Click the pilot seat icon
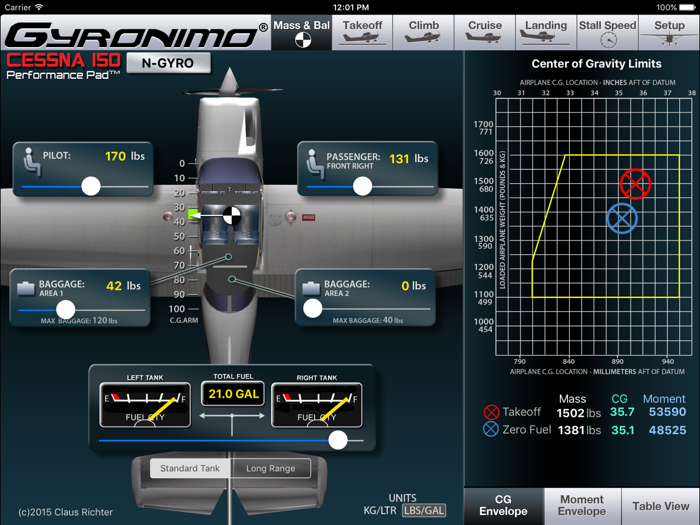This screenshot has height=525, width=700. (32, 162)
